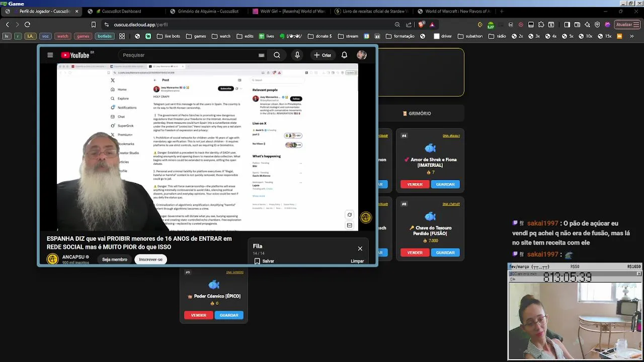Screen dimensions: 644x362
Task: Click the Seja membro button
Action: 115,259
